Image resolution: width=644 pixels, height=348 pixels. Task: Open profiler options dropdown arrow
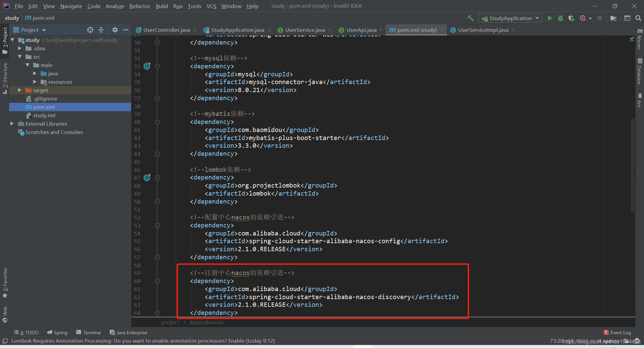[x=590, y=18]
